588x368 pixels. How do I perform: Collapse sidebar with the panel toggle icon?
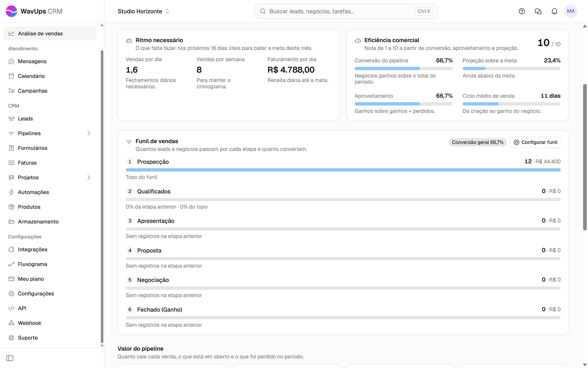[10, 358]
